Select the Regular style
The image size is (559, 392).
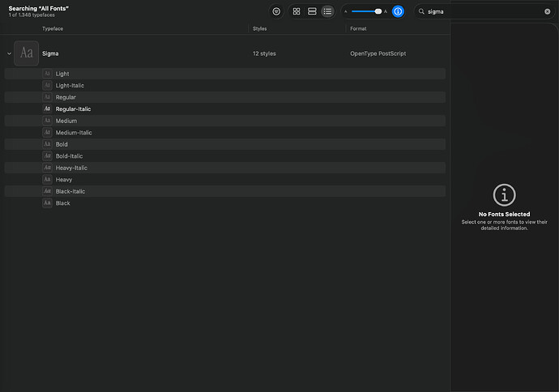click(225, 97)
